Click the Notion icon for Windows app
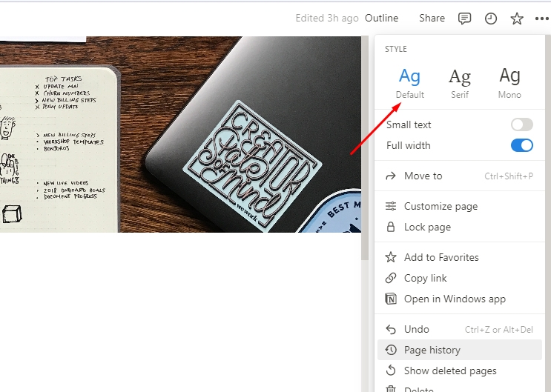The image size is (551, 392). tap(391, 299)
